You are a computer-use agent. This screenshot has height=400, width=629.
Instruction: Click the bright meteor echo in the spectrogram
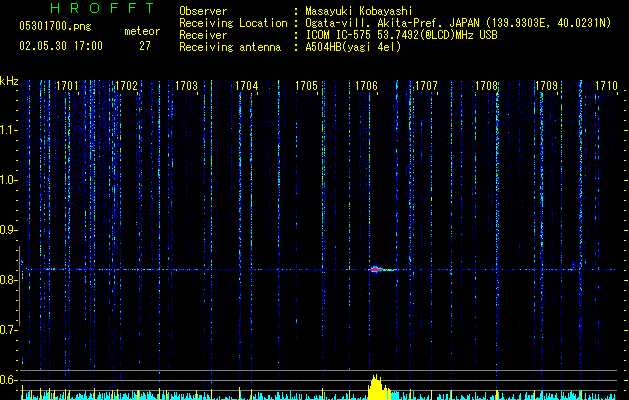coord(381,269)
